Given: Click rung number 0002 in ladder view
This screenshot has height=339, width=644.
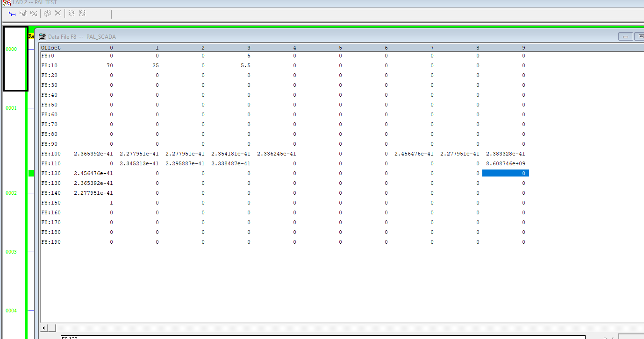Looking at the screenshot, I should point(11,193).
